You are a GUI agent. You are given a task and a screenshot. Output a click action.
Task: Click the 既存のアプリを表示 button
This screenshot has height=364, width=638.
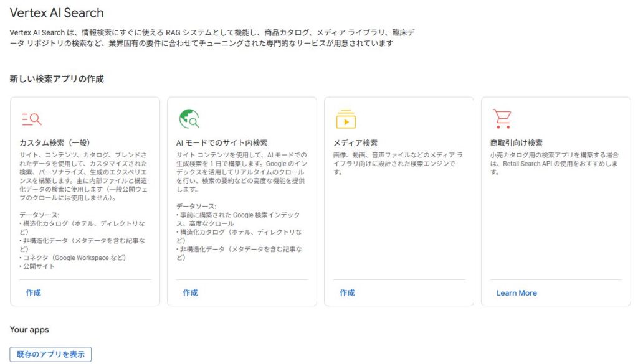[x=50, y=354]
